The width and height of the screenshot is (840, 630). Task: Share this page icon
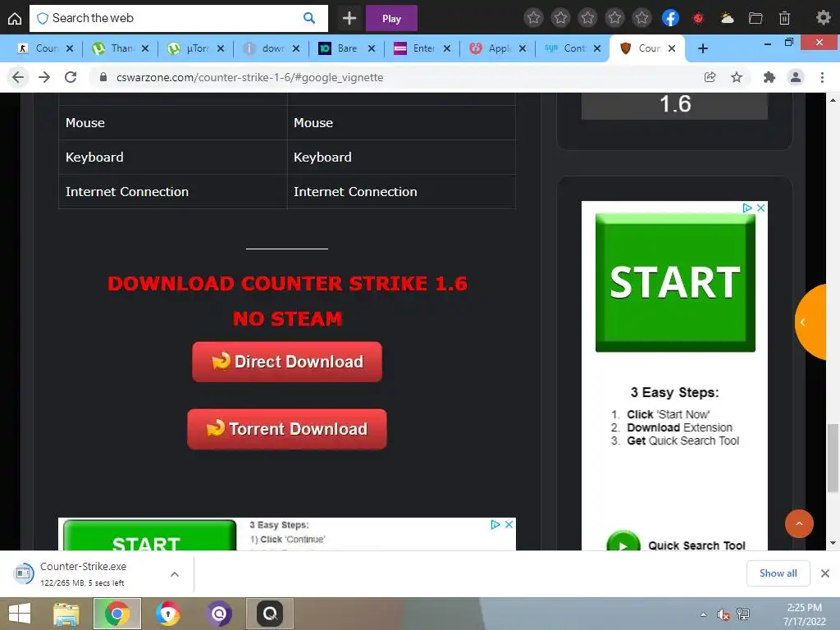[x=710, y=77]
